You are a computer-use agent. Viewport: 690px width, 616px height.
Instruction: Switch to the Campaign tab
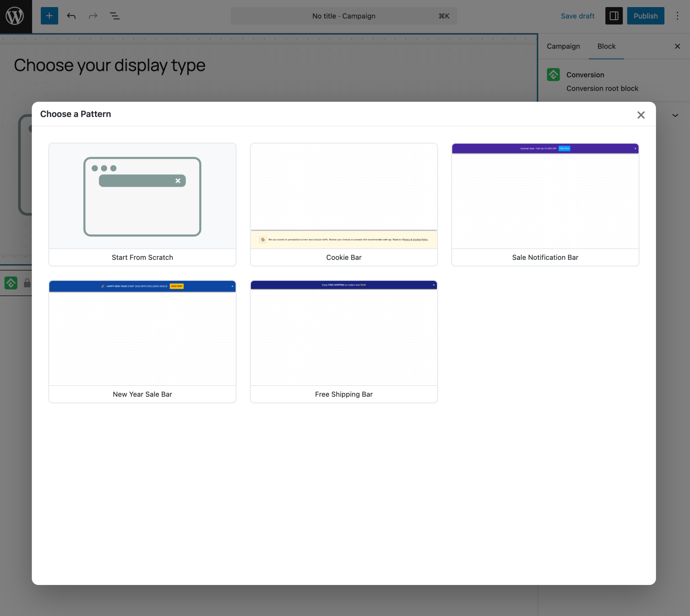pyautogui.click(x=563, y=47)
